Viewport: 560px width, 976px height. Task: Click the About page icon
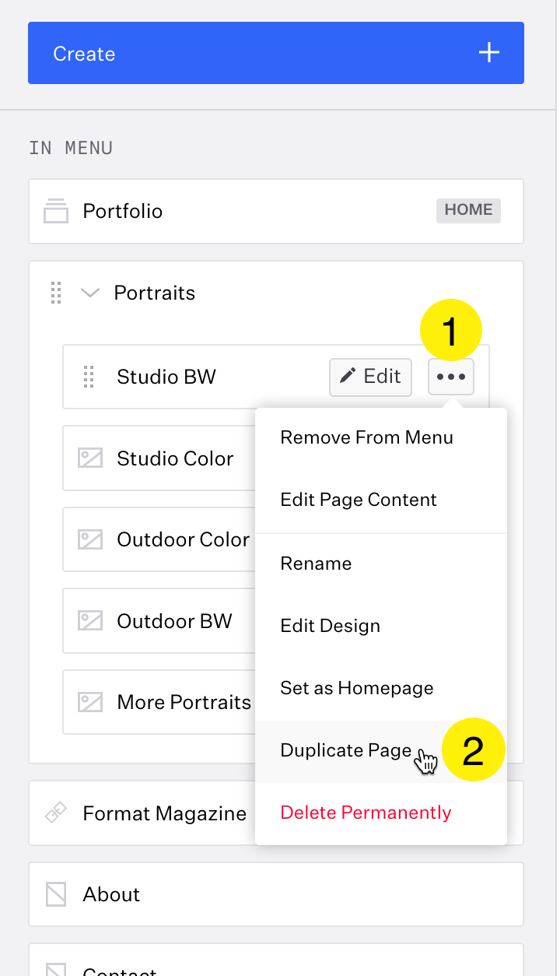click(56, 894)
